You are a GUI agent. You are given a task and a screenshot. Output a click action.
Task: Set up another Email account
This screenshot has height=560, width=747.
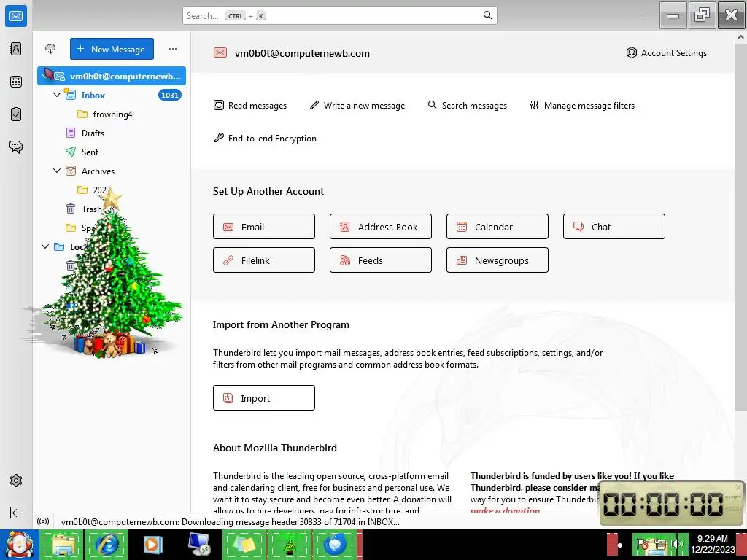click(264, 227)
